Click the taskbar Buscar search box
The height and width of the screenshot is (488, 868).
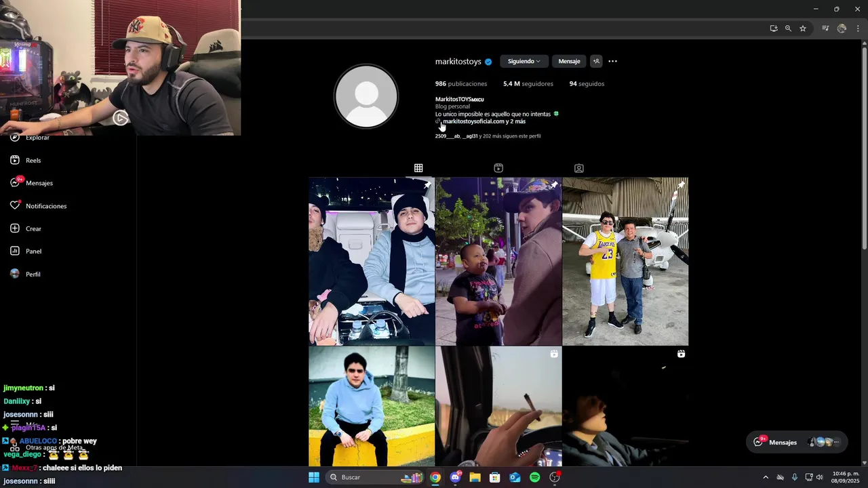pyautogui.click(x=374, y=477)
